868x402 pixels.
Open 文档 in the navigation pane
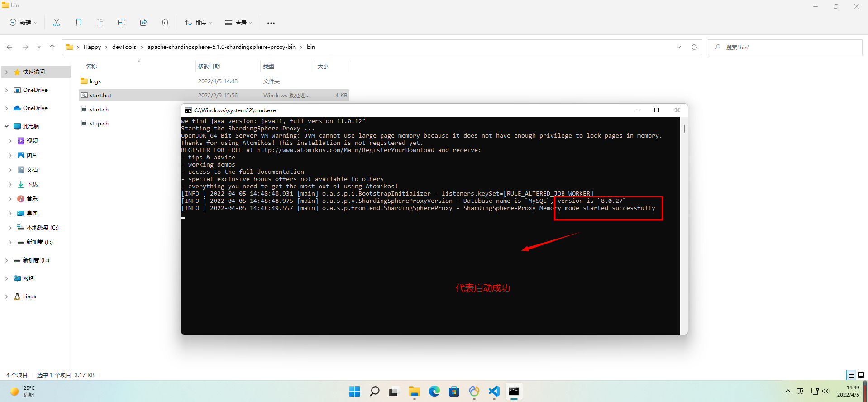[x=32, y=170]
